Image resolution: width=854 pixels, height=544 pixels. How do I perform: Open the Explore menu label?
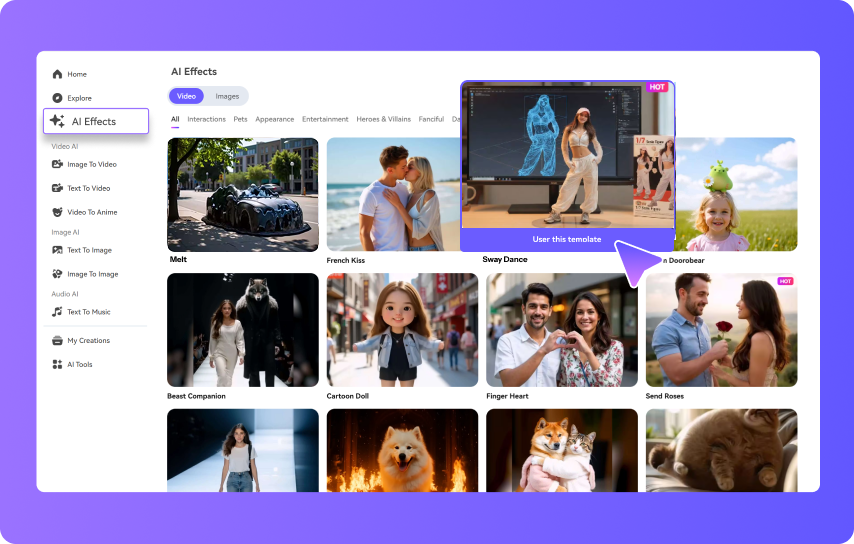(x=80, y=98)
